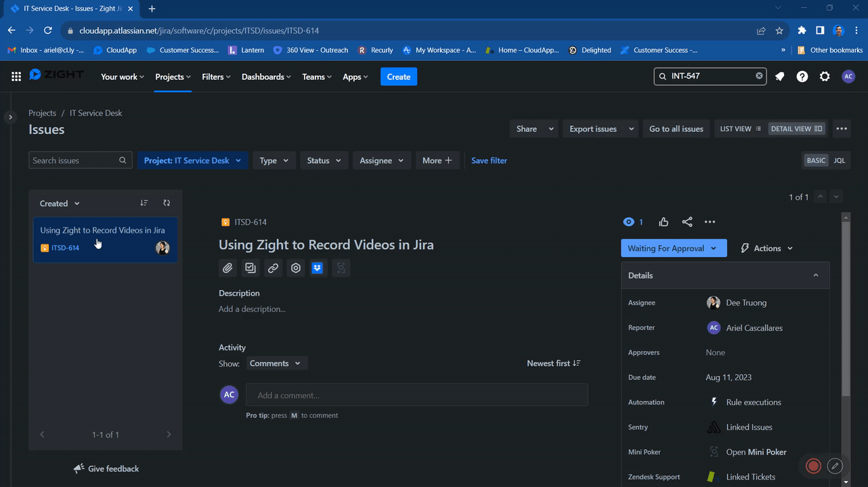Click the dimmed capture icon beside Dropbox
The image size is (868, 487).
[341, 268]
